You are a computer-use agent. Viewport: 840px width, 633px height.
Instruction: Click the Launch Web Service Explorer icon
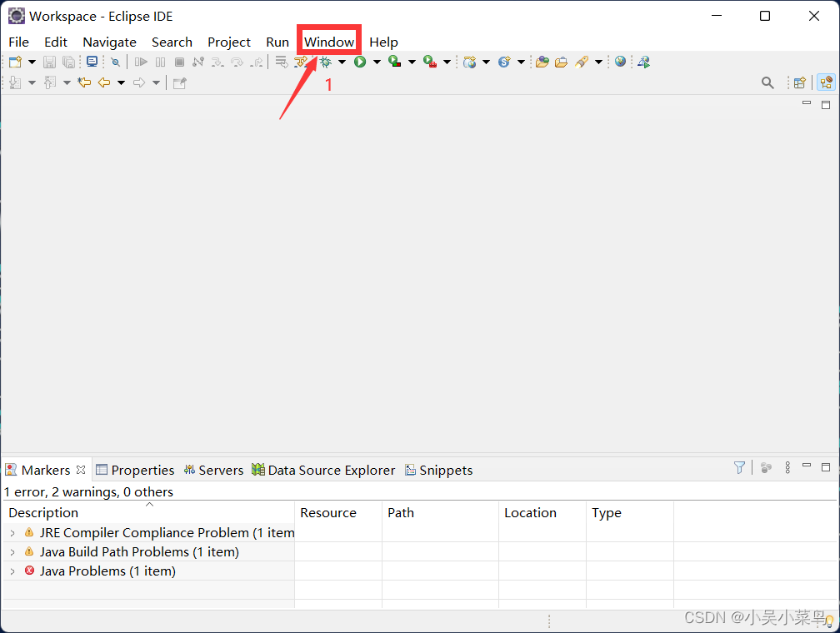coord(644,62)
